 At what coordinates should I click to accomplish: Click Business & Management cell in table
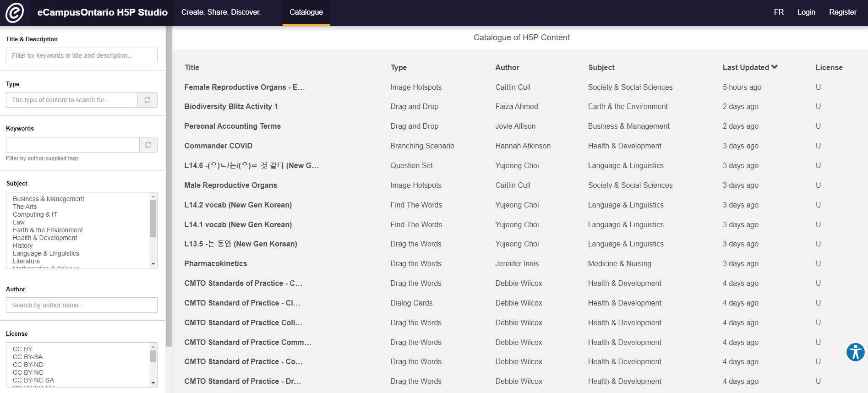pyautogui.click(x=628, y=126)
